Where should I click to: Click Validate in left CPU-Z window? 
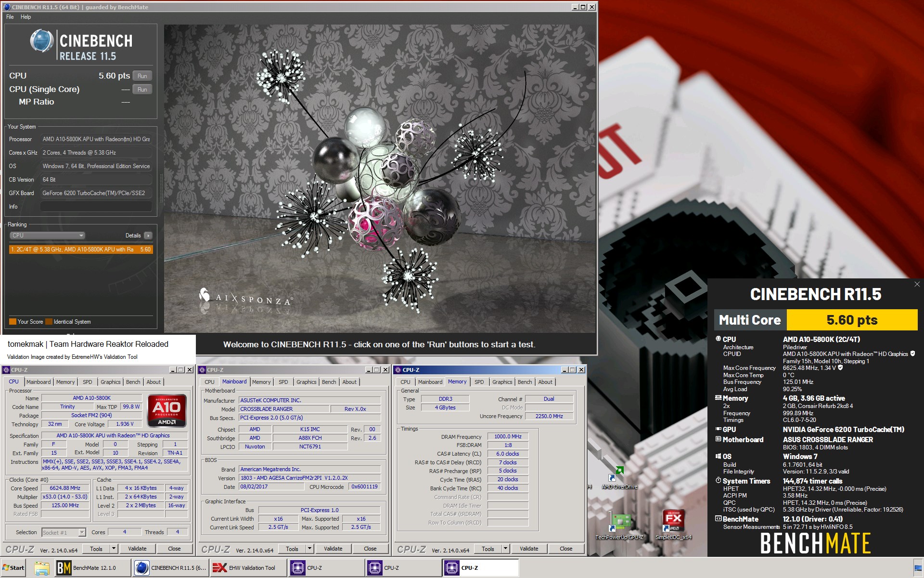pyautogui.click(x=137, y=549)
